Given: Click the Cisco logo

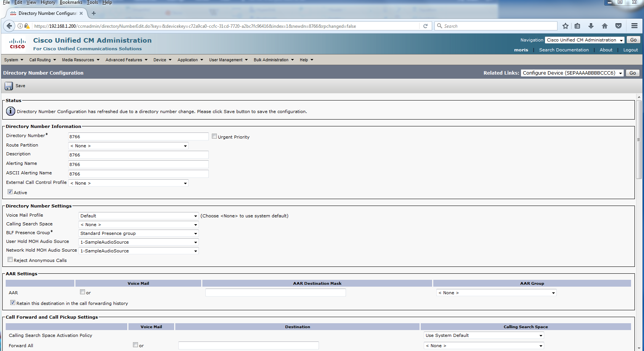Looking at the screenshot, I should point(18,43).
